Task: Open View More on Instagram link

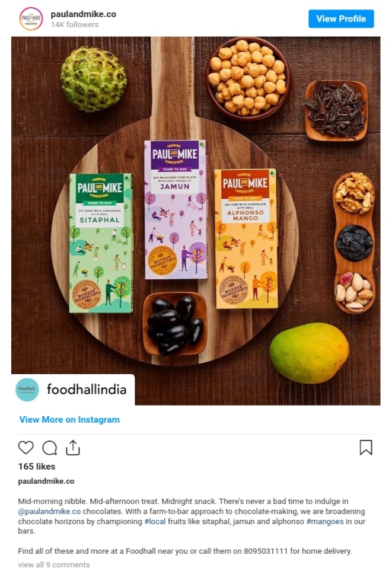Action: (x=69, y=419)
